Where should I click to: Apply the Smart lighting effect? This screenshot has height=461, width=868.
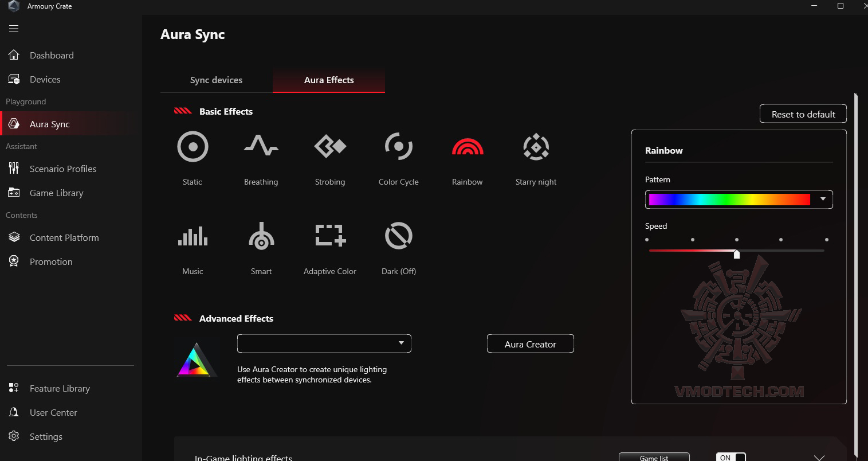pos(261,236)
